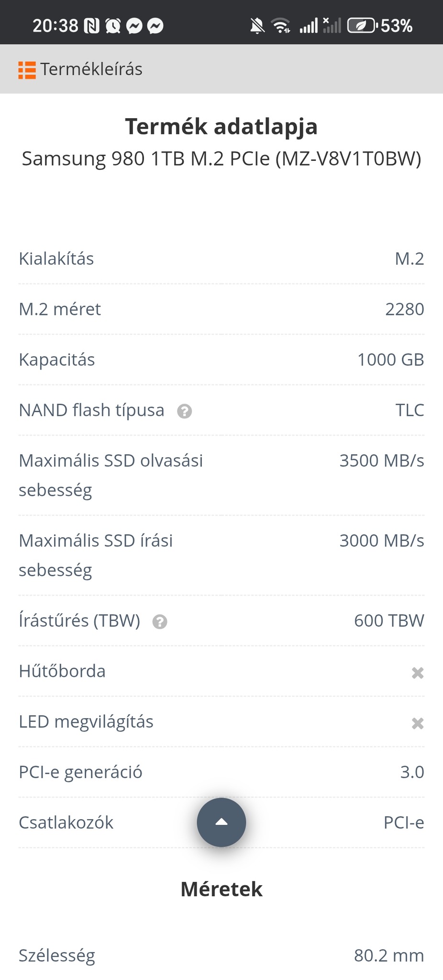Tap the alarm clock status icon
The image size is (443, 980).
coord(113,26)
